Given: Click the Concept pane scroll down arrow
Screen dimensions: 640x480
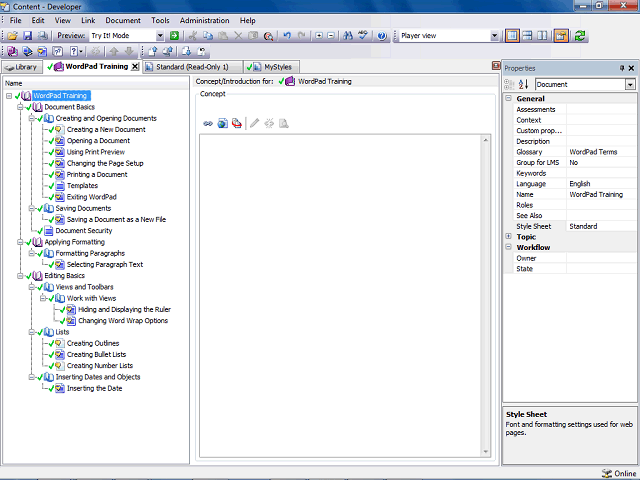Looking at the screenshot, I should 486,451.
